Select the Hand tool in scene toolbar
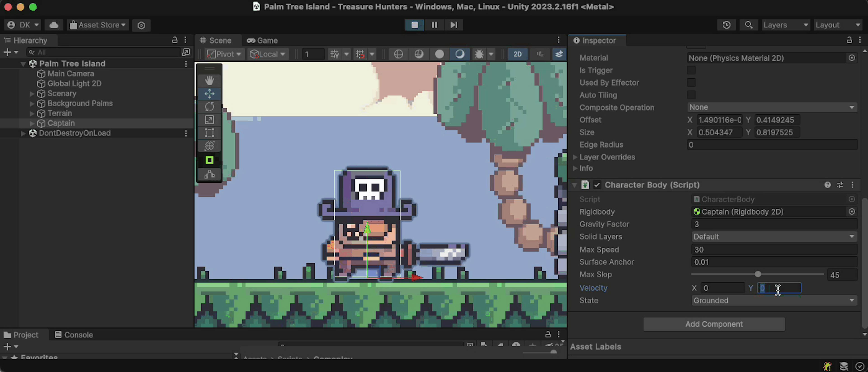 (x=209, y=80)
